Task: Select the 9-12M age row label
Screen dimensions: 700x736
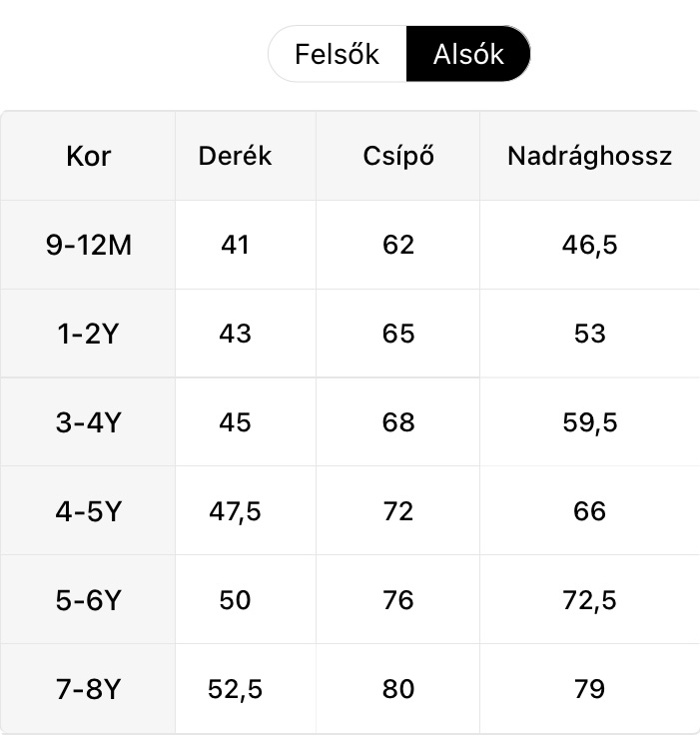Action: [88, 245]
